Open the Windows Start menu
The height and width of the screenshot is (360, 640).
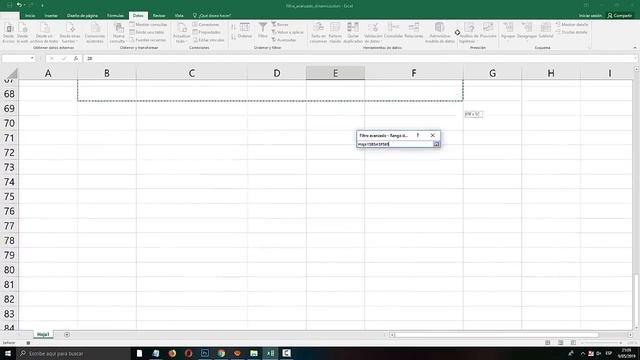(8, 353)
